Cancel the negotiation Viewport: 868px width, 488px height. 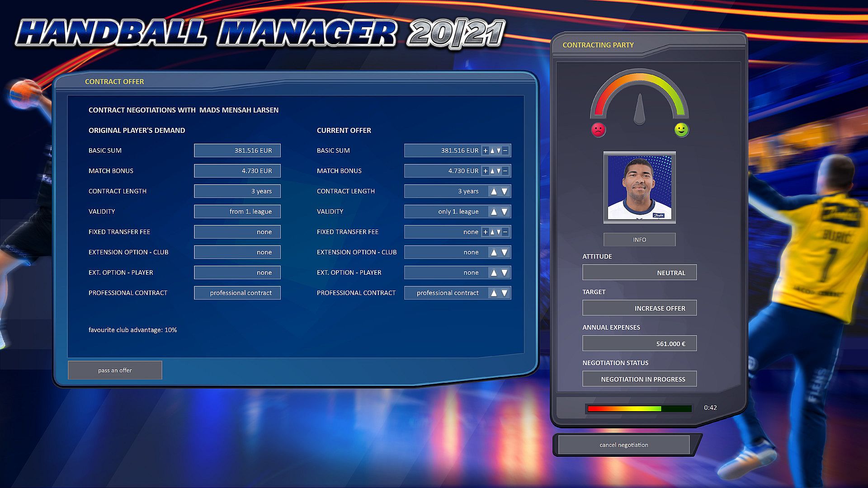click(x=624, y=445)
